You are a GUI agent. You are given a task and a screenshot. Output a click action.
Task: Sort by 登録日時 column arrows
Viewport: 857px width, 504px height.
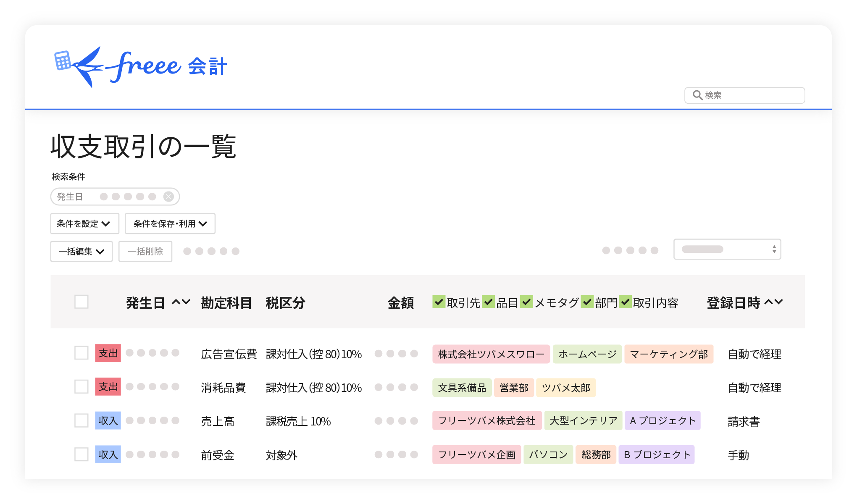tap(773, 302)
